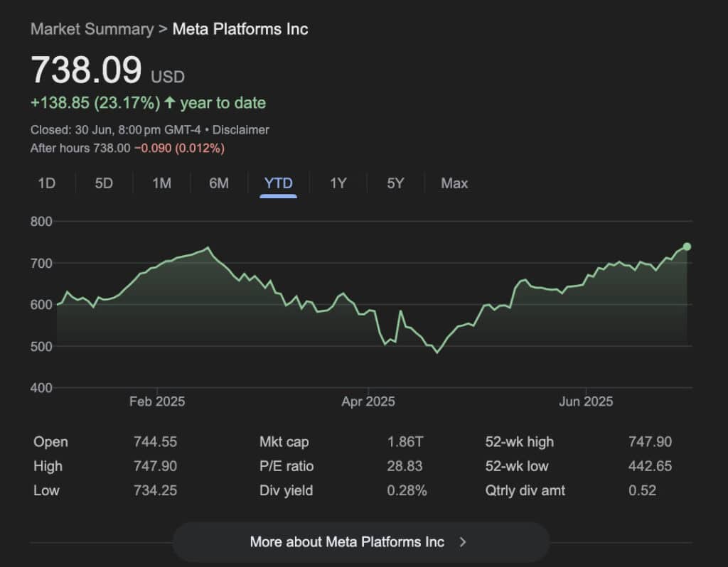Click the −0.090 (0.012%) after-hours change
Screen dimensions: 728x567
[x=180, y=148]
